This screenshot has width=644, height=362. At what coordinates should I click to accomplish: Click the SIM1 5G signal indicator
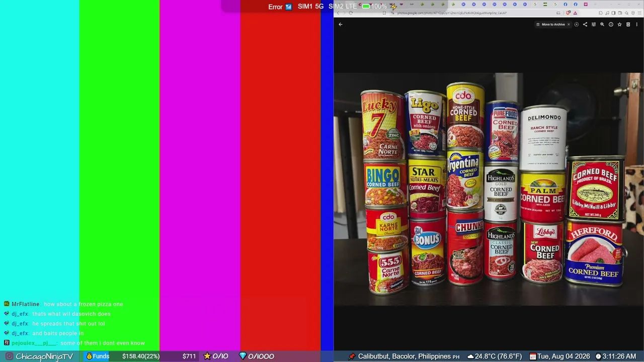[x=310, y=7]
